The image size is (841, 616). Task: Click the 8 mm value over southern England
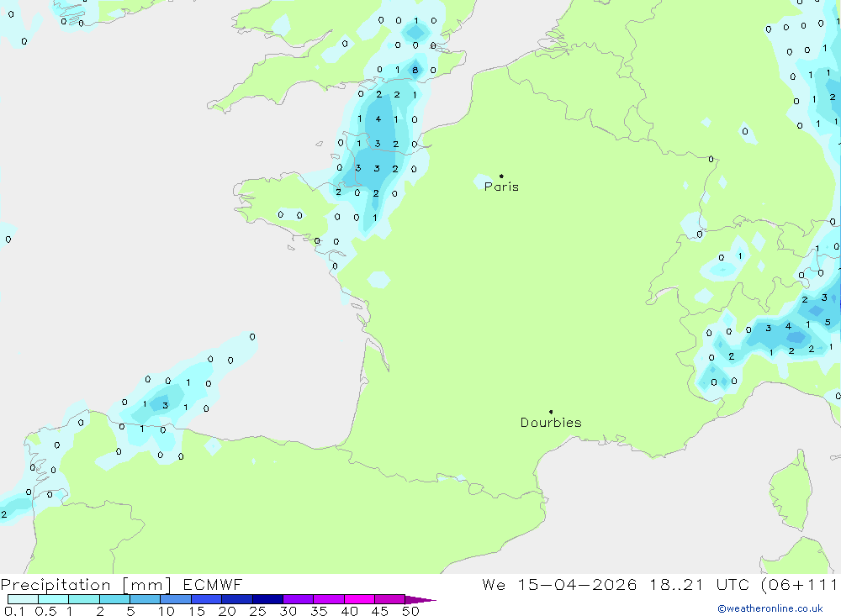click(415, 71)
